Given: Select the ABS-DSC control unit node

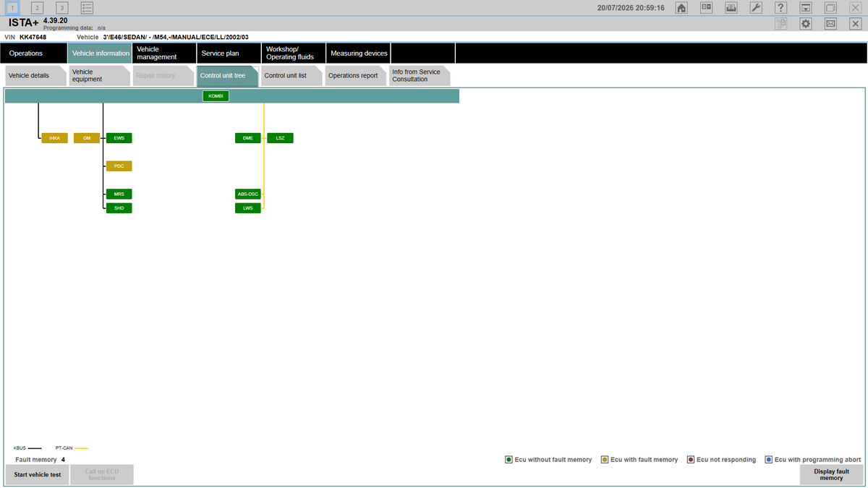Looking at the screenshot, I should pos(247,194).
